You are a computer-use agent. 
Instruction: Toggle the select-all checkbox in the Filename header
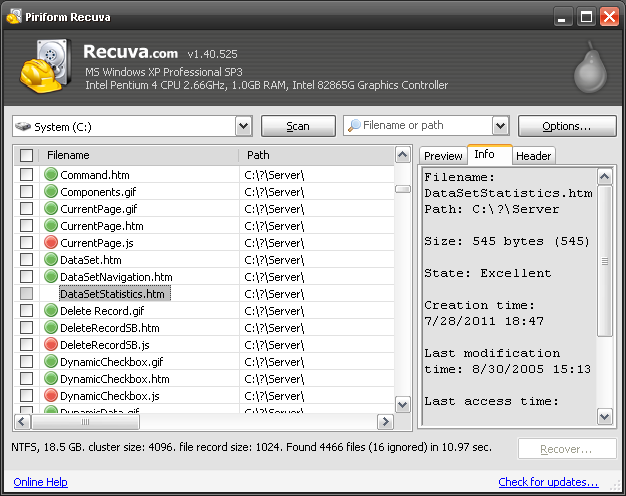point(26,155)
